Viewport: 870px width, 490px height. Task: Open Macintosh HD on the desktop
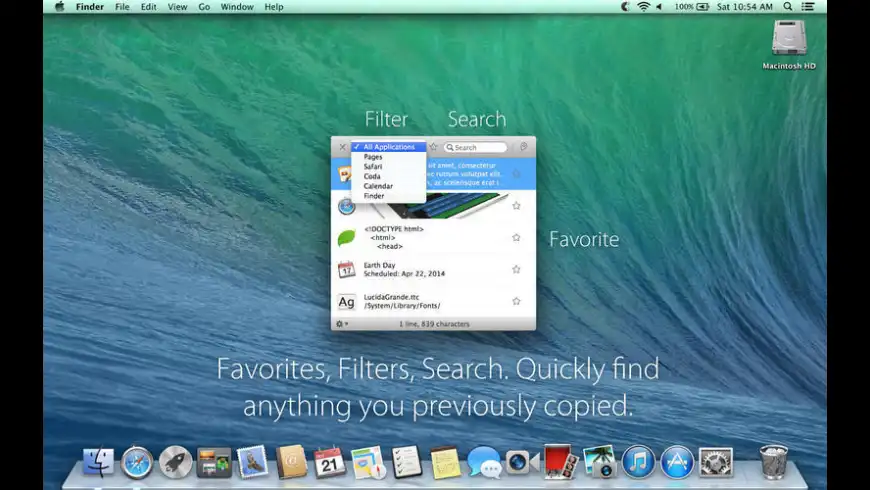tap(788, 44)
